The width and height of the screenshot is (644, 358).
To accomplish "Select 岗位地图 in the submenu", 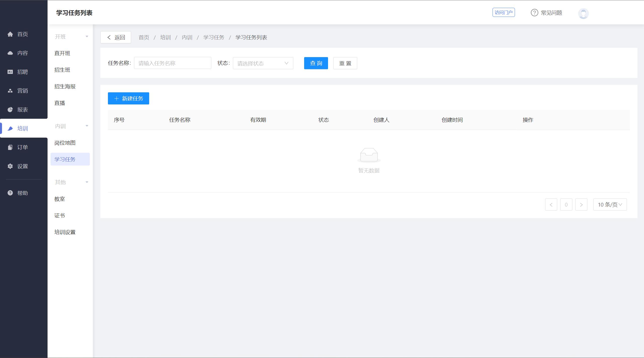I will point(65,143).
